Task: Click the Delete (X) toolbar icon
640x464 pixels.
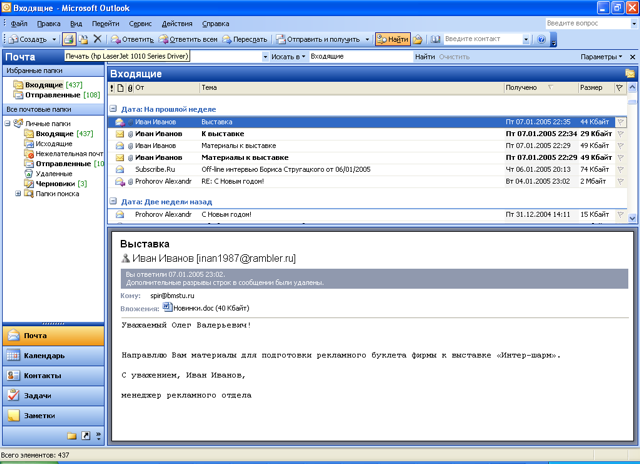Action: tap(97, 39)
